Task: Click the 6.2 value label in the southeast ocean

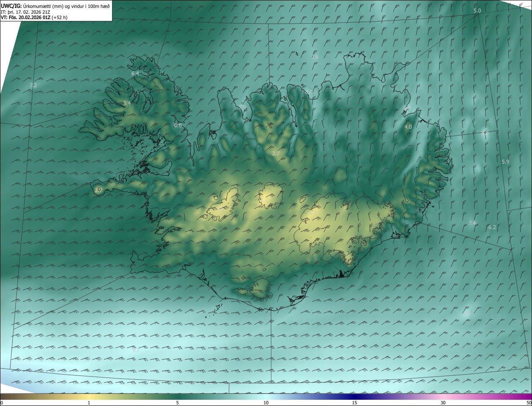Action: pyautogui.click(x=492, y=227)
